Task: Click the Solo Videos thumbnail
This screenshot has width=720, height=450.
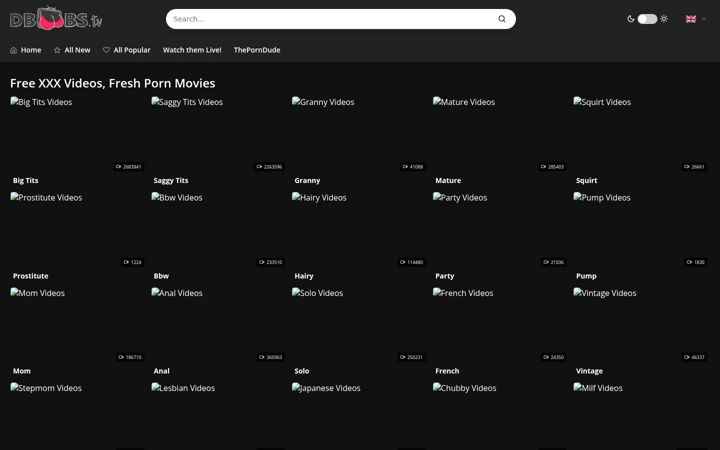Action: [x=359, y=324]
